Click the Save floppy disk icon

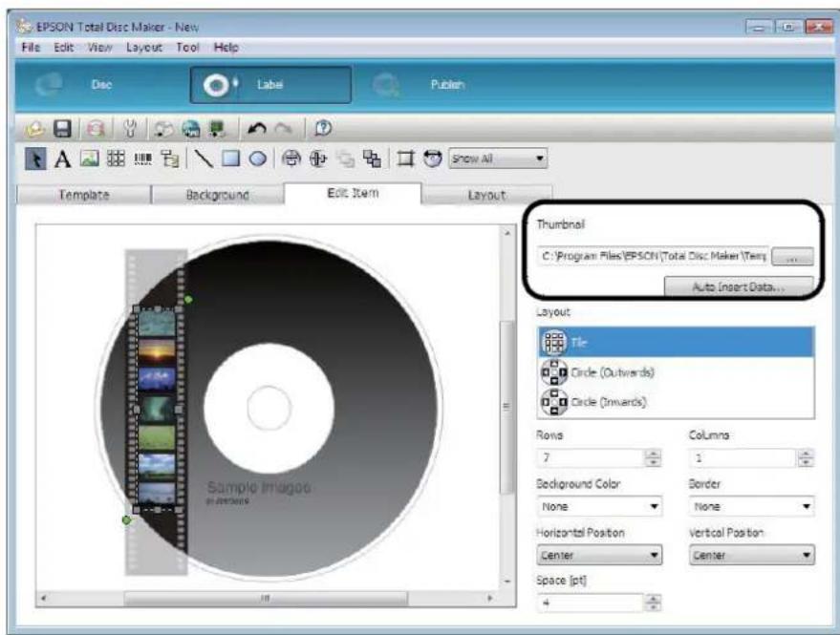(x=62, y=129)
